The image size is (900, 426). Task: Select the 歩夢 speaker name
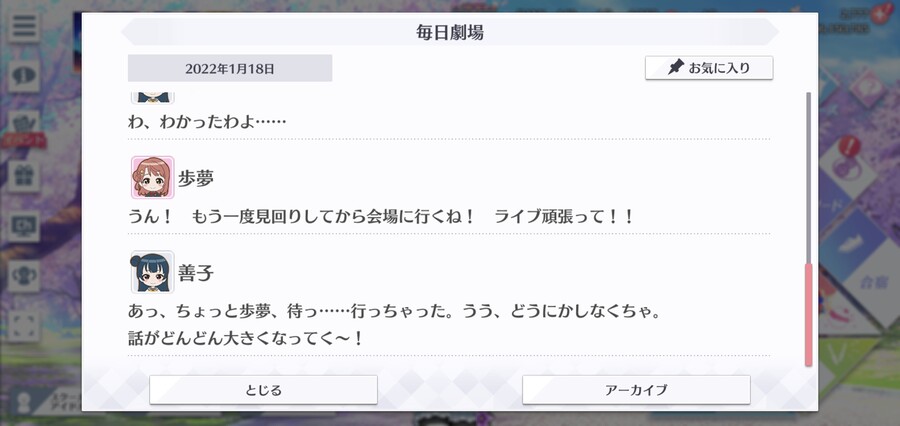tap(196, 179)
